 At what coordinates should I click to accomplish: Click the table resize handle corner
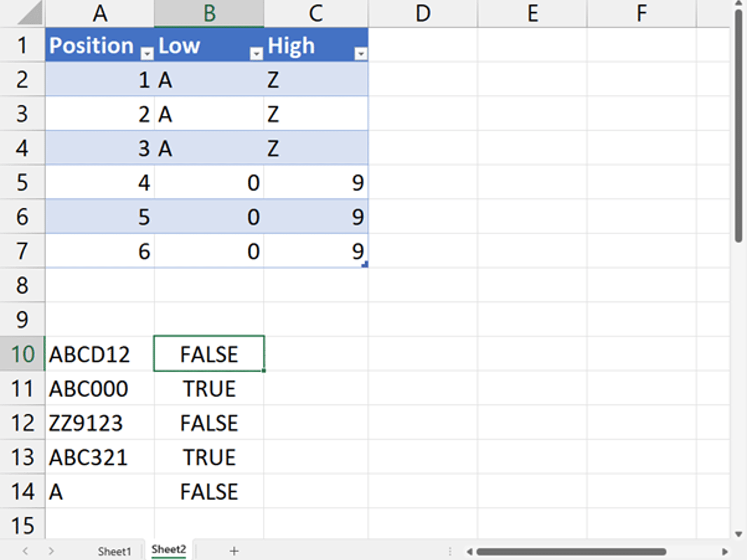pos(365,265)
